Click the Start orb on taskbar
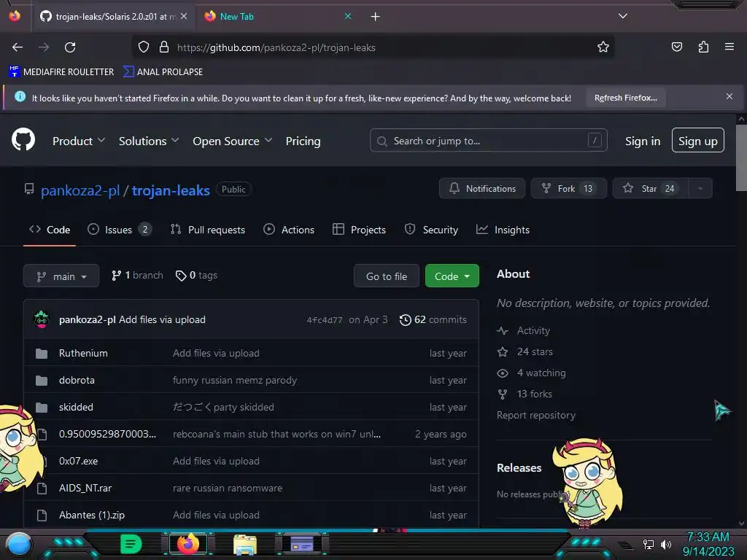Screen dimensions: 747x560 18,544
